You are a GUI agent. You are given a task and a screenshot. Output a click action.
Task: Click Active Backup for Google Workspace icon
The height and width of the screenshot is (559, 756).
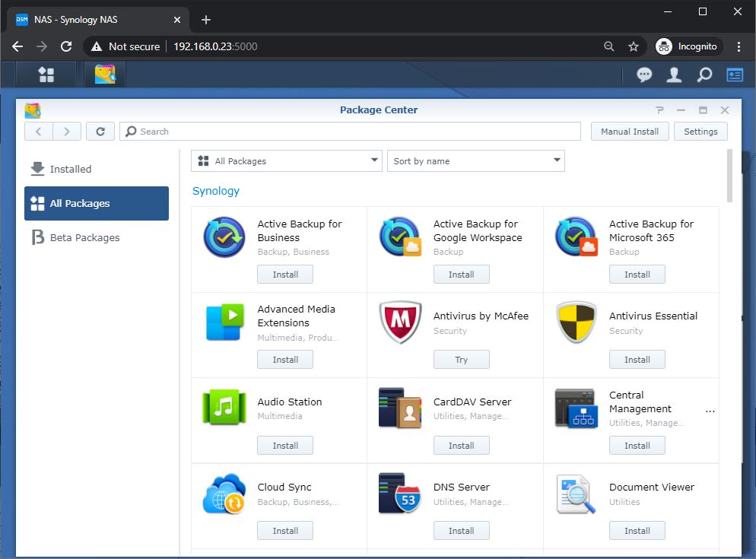400,237
